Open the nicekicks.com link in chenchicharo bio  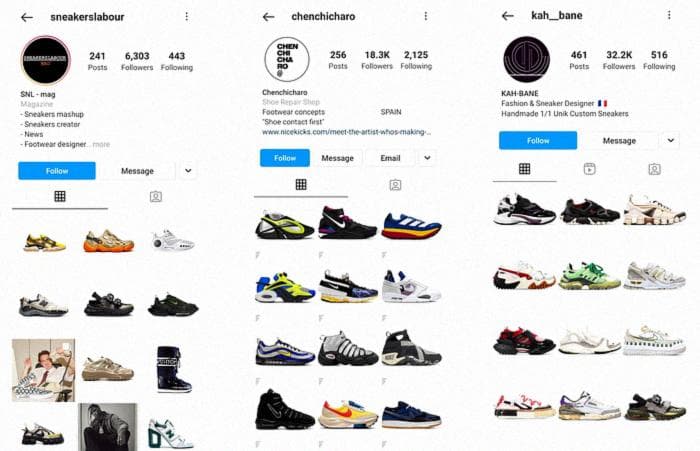click(x=346, y=132)
